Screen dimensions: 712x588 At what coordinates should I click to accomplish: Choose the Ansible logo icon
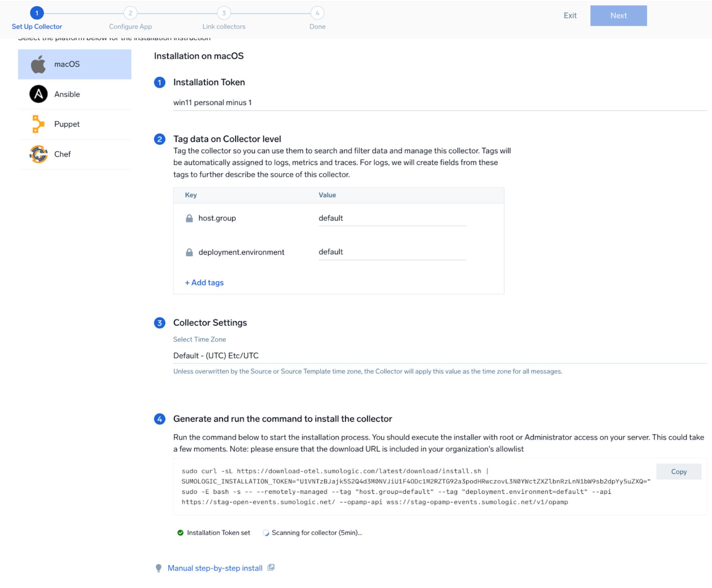38,94
